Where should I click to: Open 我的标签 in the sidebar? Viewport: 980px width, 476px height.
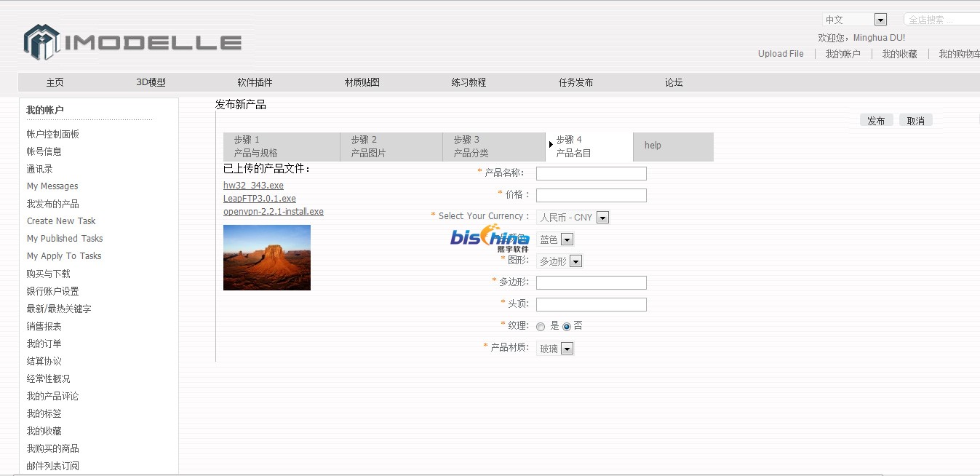(x=44, y=413)
